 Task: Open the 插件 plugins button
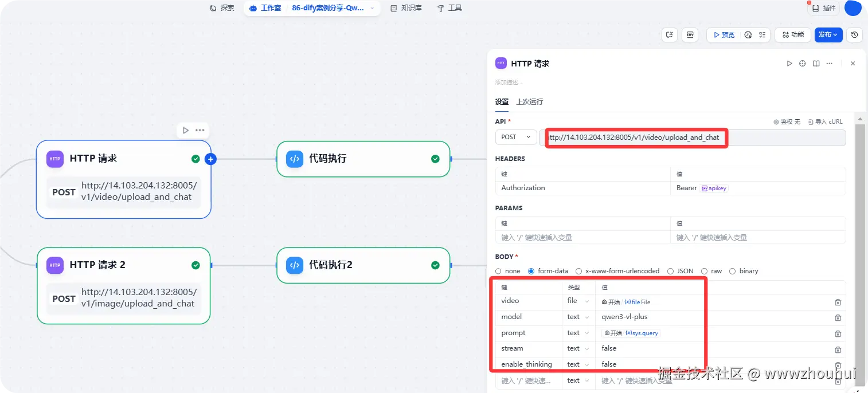tap(824, 9)
